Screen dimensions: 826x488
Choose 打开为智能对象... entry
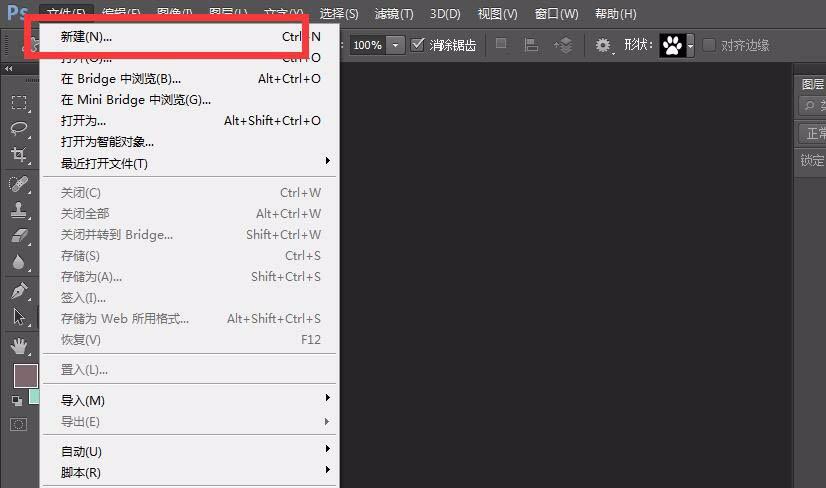point(191,142)
